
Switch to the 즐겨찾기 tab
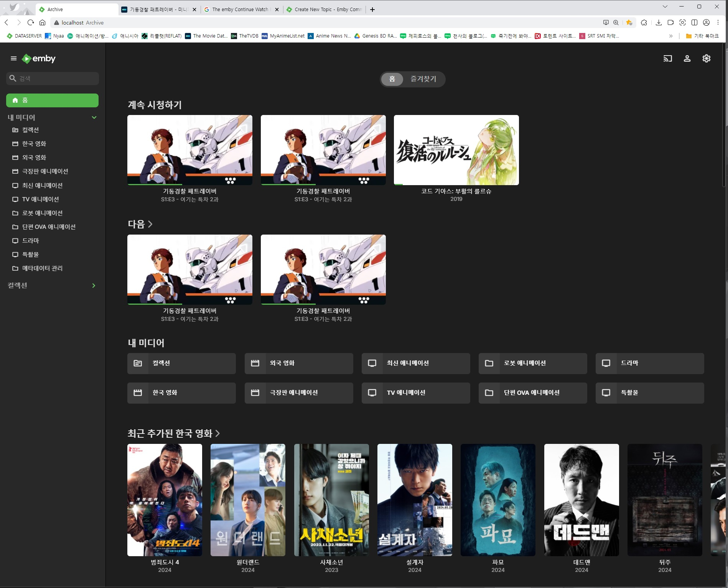point(423,79)
